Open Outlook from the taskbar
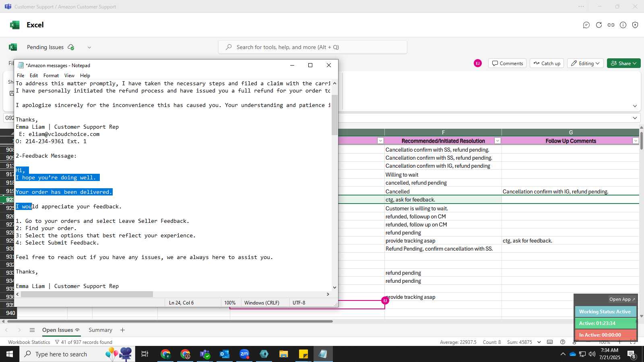Screen dimensions: 644x362 click(225, 354)
